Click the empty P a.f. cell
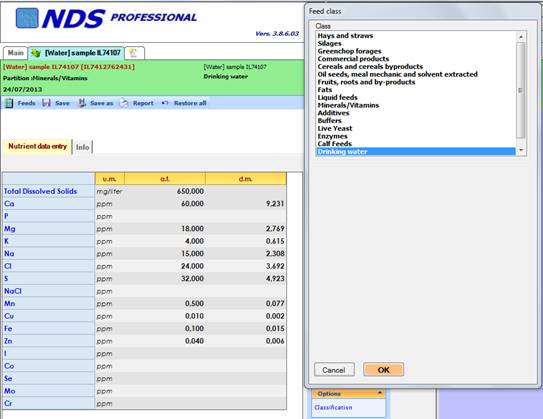The height and width of the screenshot is (419, 543). [x=165, y=216]
